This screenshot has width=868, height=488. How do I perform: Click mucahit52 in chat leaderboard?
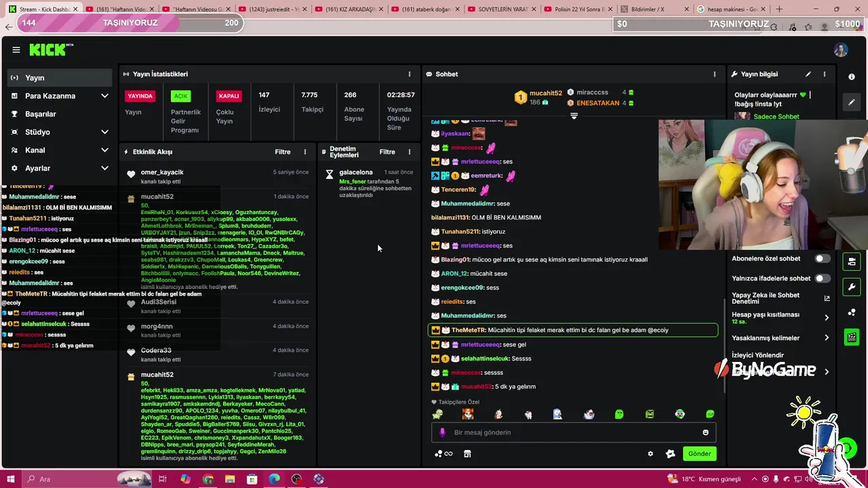coord(546,93)
